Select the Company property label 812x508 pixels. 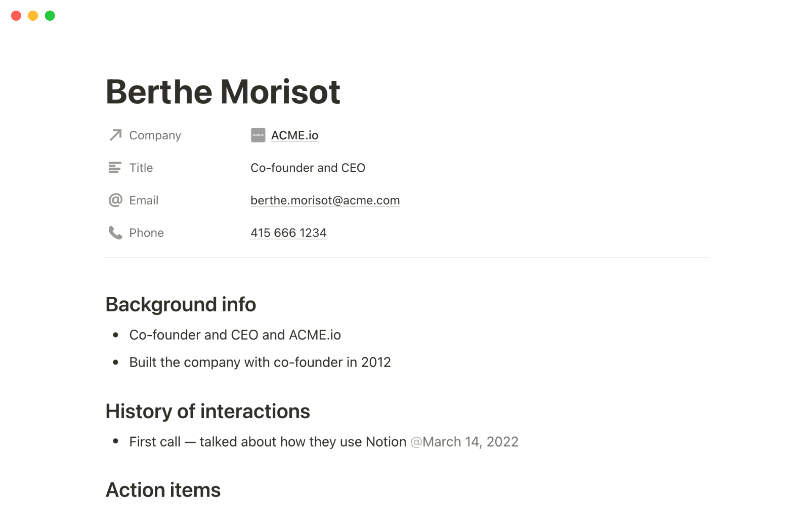(155, 135)
